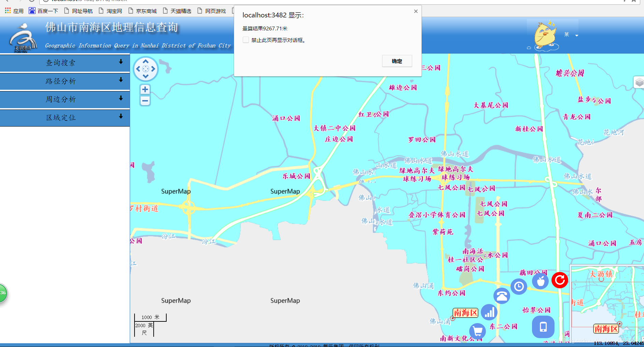Click the arrow beside 路径分析
The width and height of the screenshot is (644, 347).
(x=121, y=80)
